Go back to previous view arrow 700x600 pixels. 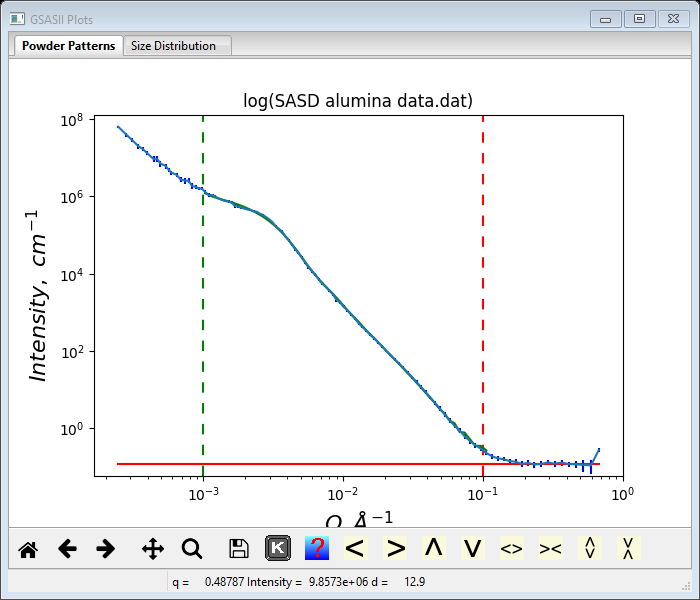[67, 549]
